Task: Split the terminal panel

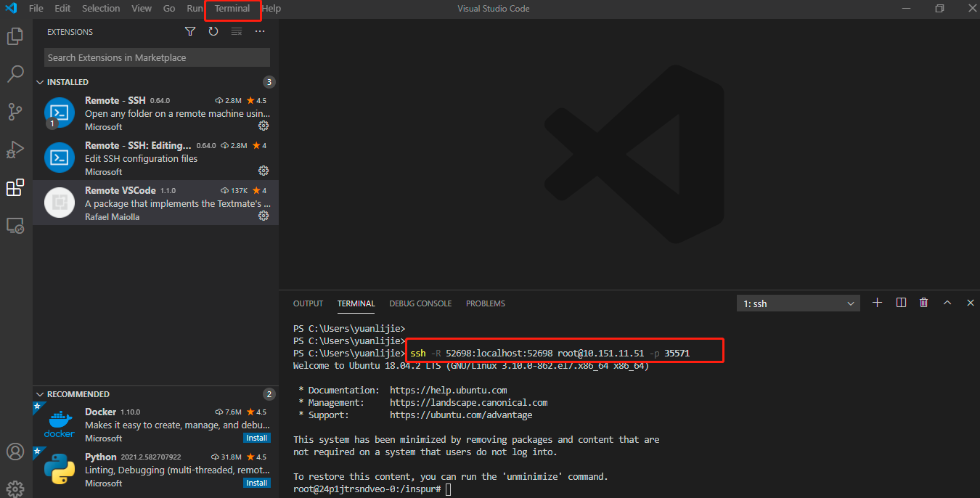Action: pyautogui.click(x=901, y=303)
